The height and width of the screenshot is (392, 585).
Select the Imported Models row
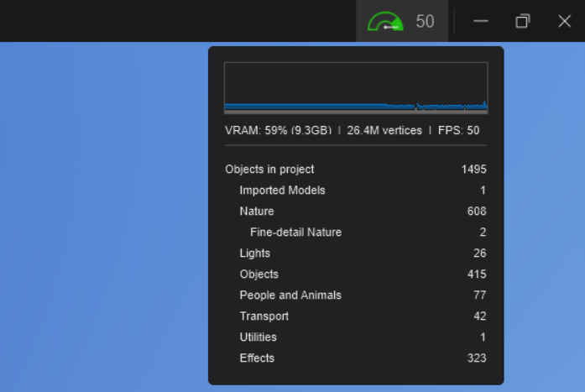coord(282,191)
